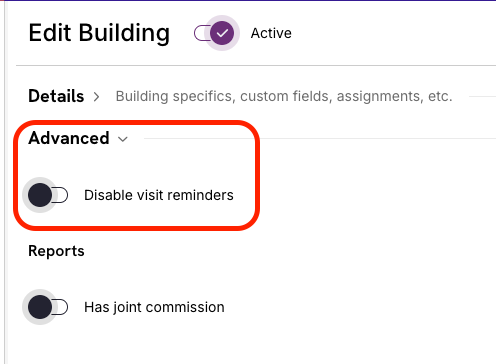This screenshot has height=364, width=496.
Task: Click the dark knob of joint commission switch
Action: pyautogui.click(x=40, y=307)
